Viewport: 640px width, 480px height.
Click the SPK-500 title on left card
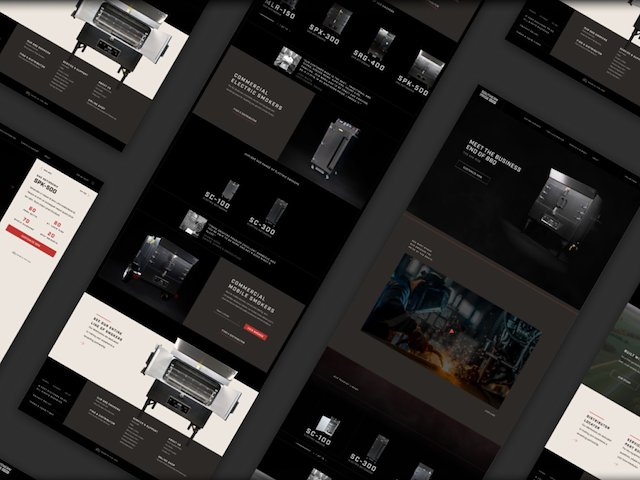(47, 184)
